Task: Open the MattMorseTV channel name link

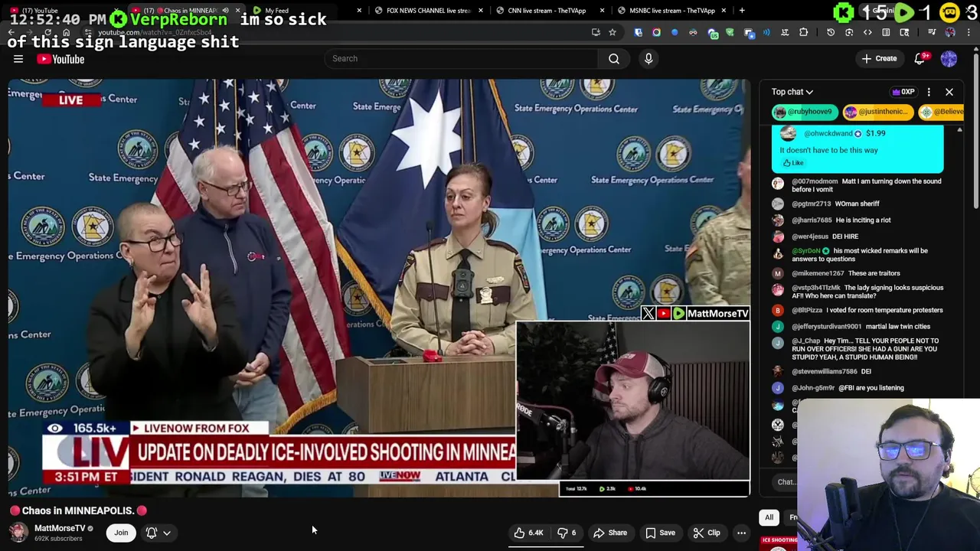Action: click(x=60, y=528)
